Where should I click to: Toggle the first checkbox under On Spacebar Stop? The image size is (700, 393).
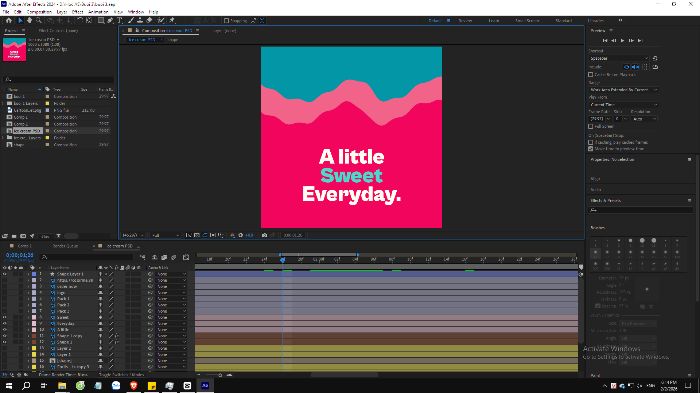[591, 142]
